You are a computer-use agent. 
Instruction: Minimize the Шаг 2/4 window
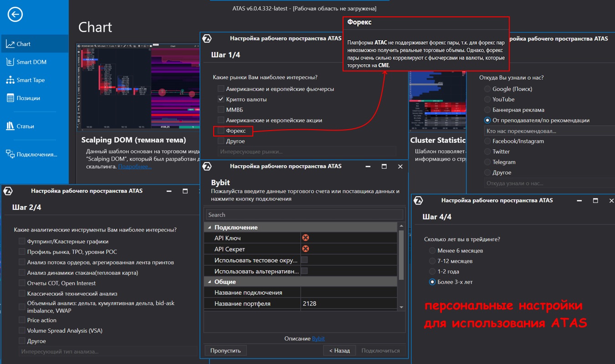click(169, 191)
